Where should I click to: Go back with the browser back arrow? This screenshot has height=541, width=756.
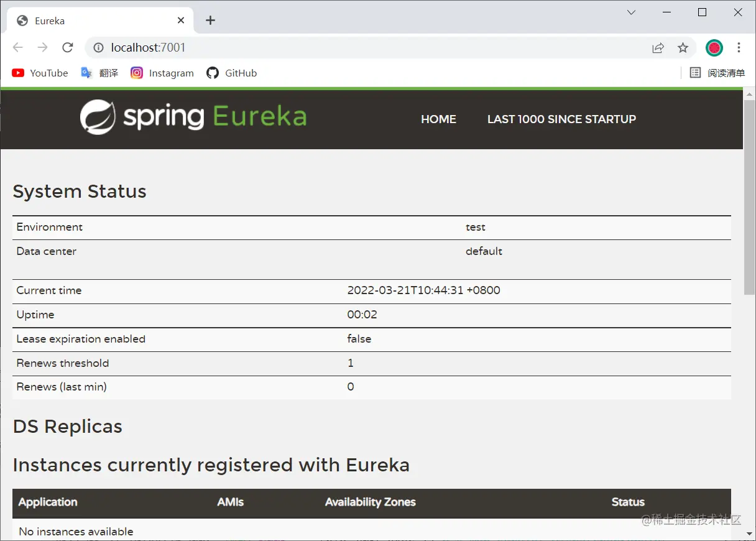click(17, 48)
